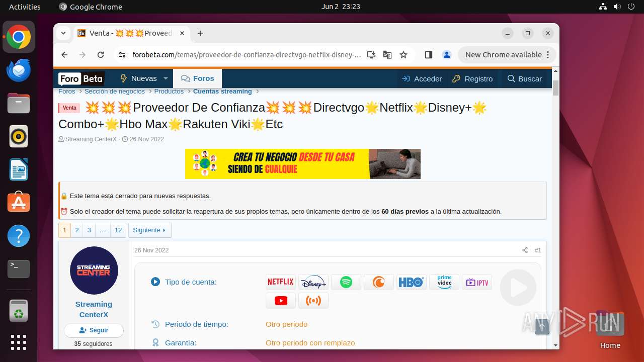Follow Streaming CenterX with Seguir button
Screen dimensions: 644x362
click(94, 330)
